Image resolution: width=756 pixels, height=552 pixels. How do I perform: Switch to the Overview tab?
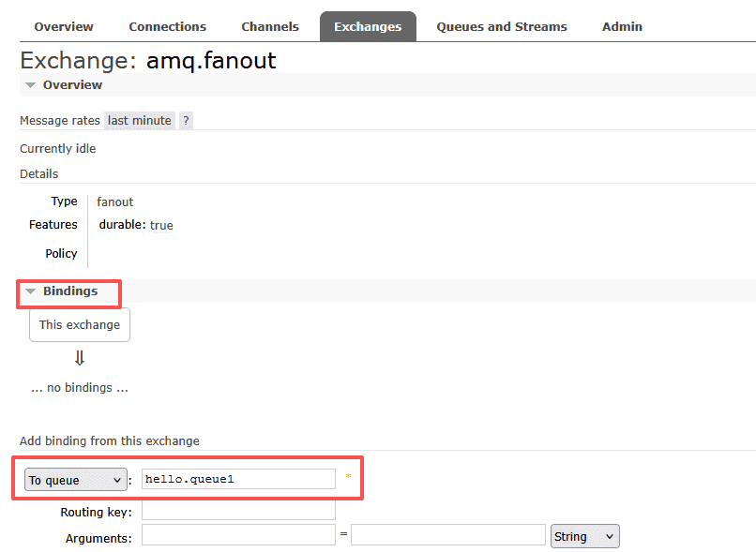[64, 26]
